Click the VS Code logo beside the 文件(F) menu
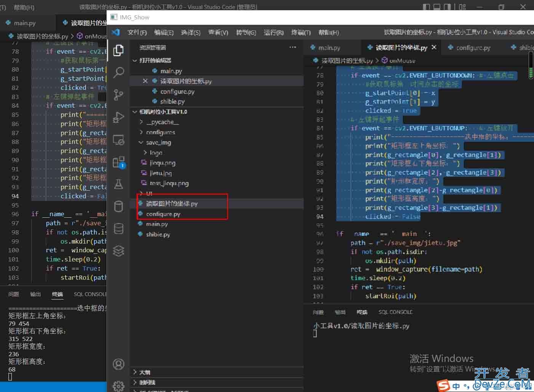The height and width of the screenshot is (392, 534). [116, 32]
